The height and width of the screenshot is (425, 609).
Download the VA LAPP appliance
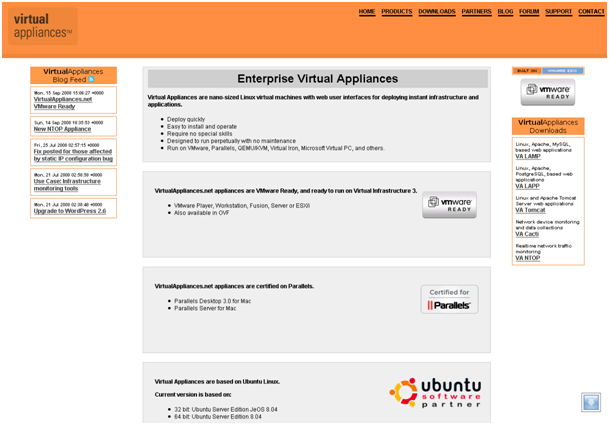[x=527, y=186]
